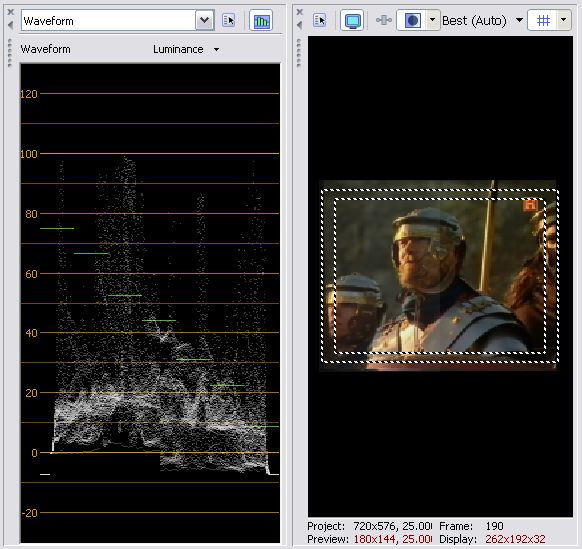Open Video Output FX in preview toolbar
The height and width of the screenshot is (549, 582).
[x=384, y=20]
